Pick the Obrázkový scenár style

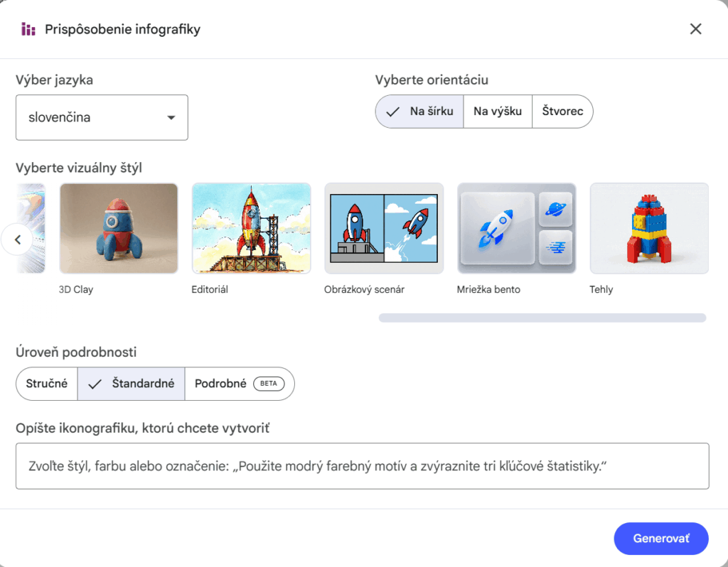tap(384, 228)
